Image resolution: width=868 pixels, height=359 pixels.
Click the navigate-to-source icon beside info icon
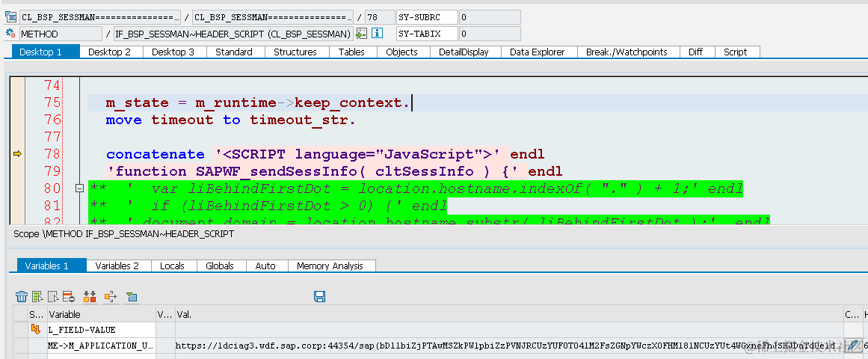[362, 34]
